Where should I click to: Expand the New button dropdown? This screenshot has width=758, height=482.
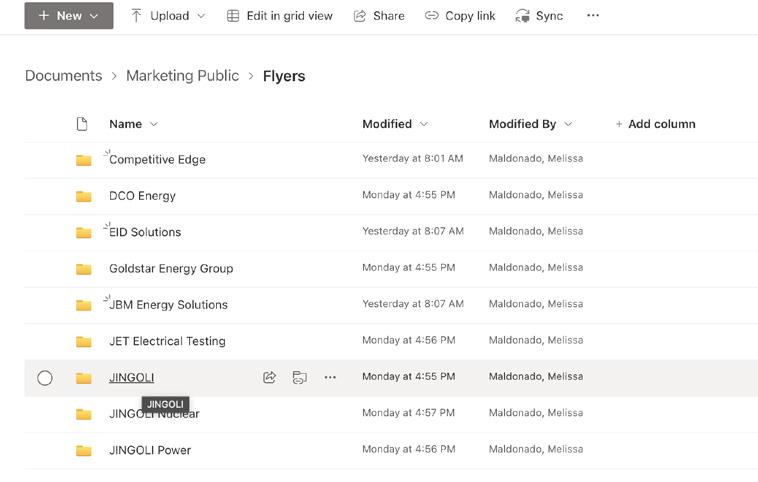[x=69, y=16]
